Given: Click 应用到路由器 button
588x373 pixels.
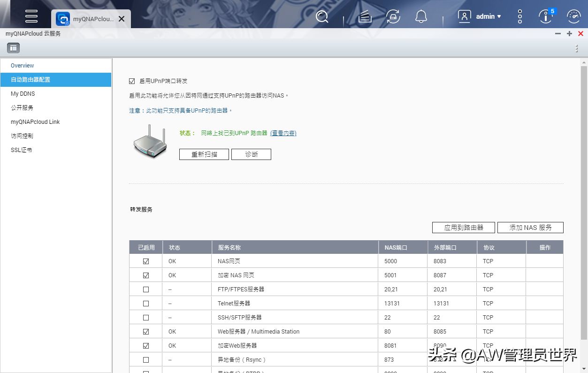Looking at the screenshot, I should tap(464, 228).
